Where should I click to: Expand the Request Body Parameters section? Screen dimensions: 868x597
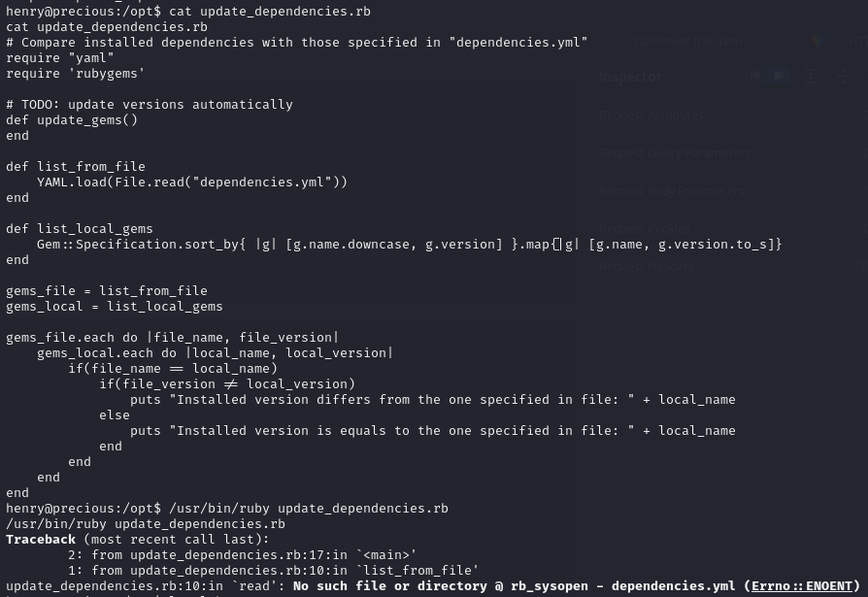671,190
